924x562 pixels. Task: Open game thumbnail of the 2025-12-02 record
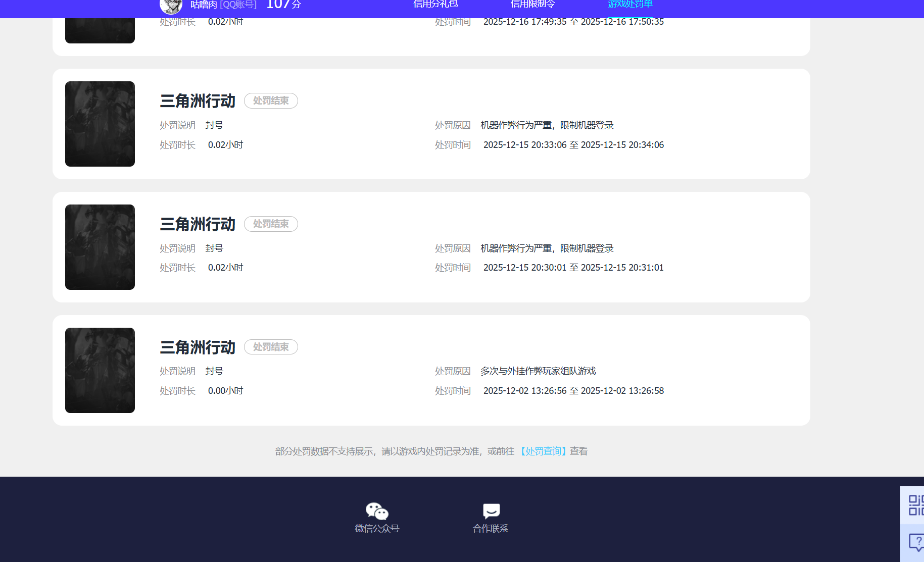[x=100, y=370]
